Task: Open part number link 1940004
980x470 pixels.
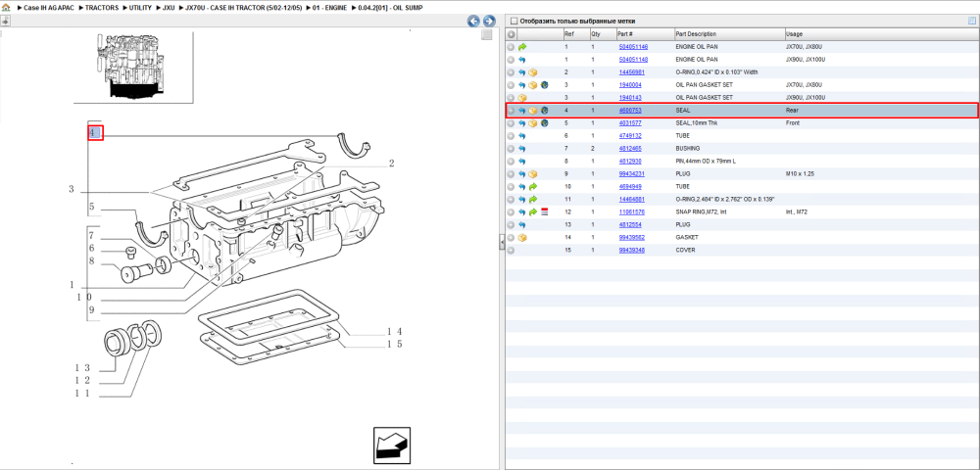Action: point(630,85)
